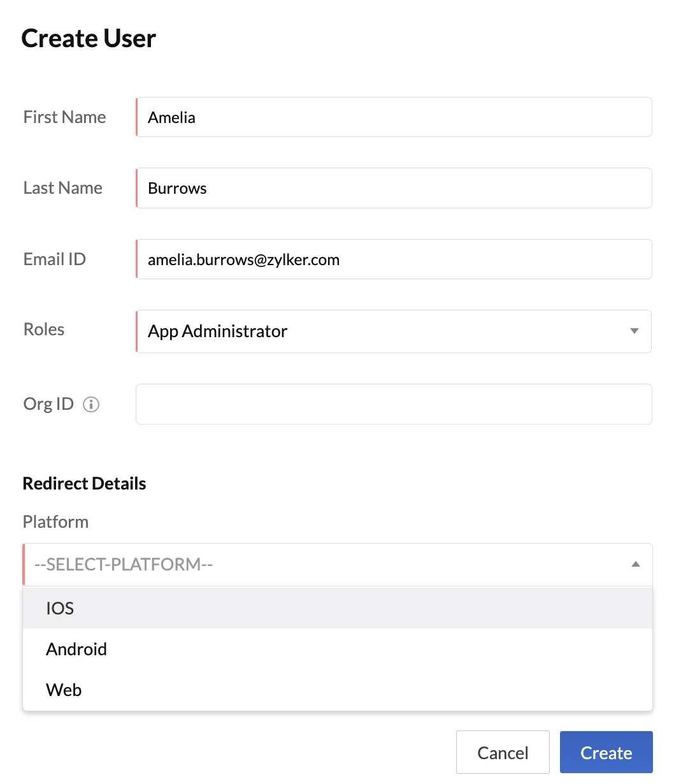Pick Web from the platform options
674x784 pixels.
click(x=338, y=690)
